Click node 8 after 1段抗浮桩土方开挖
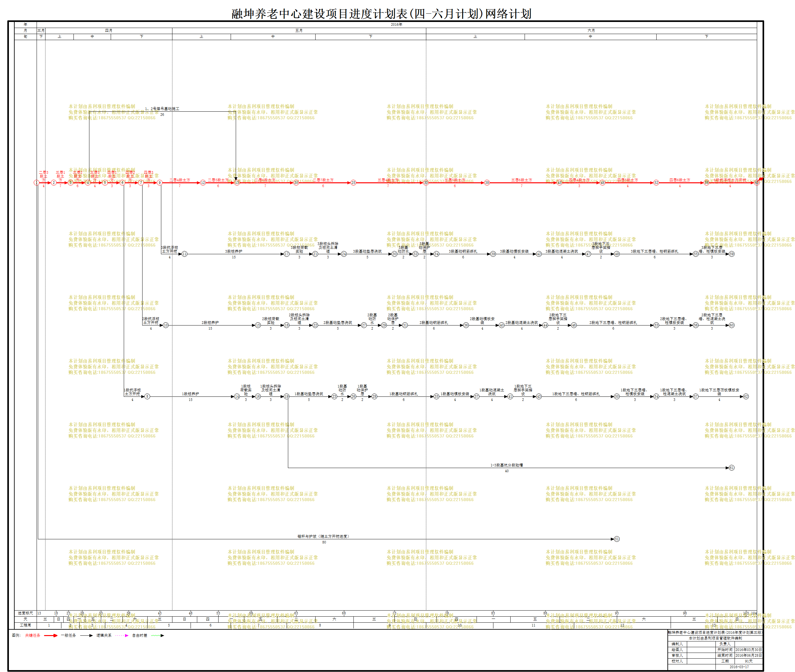Screen dimensions: 795x672 point(147,396)
